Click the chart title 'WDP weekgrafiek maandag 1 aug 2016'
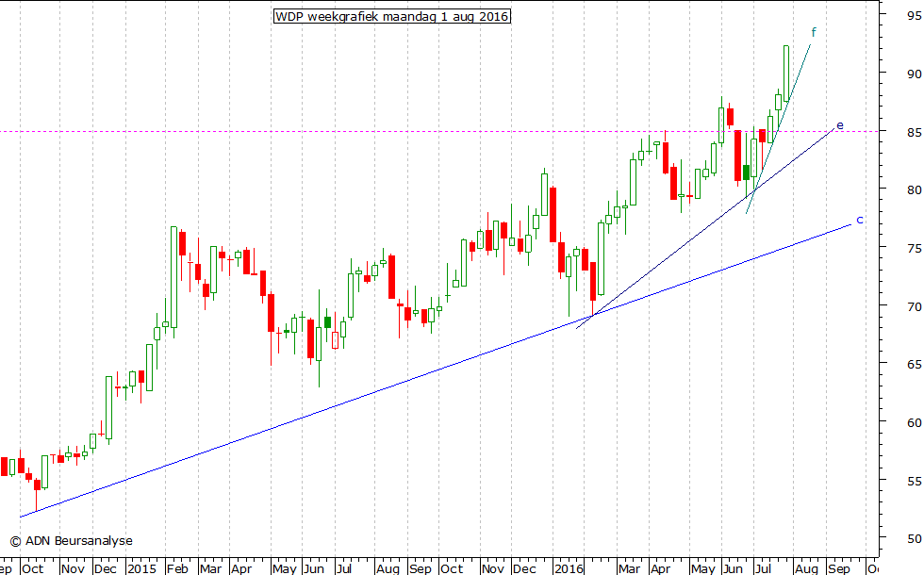 coord(392,17)
